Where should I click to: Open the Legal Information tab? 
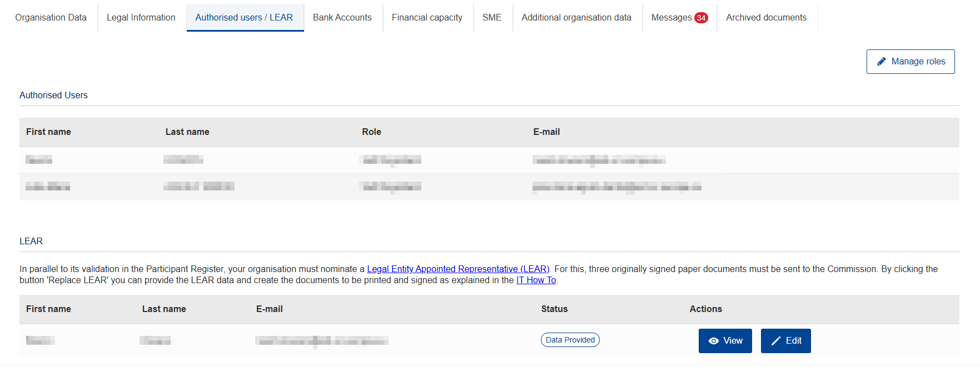(141, 18)
